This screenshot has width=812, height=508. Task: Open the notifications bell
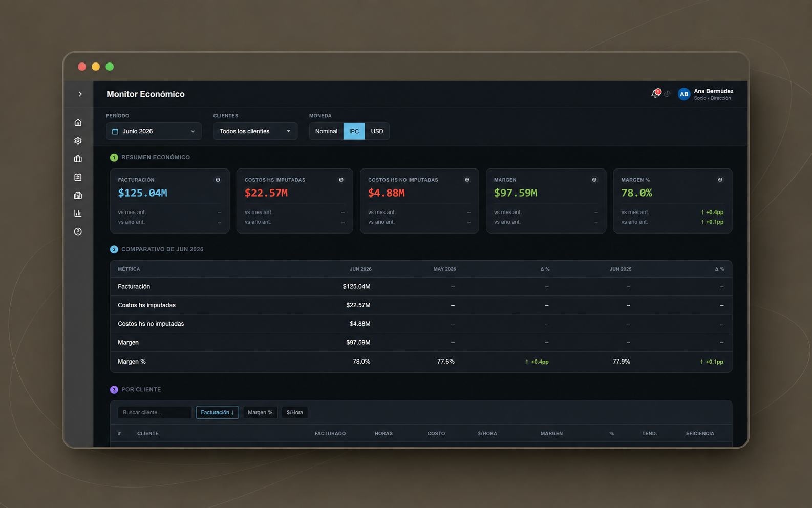[655, 93]
